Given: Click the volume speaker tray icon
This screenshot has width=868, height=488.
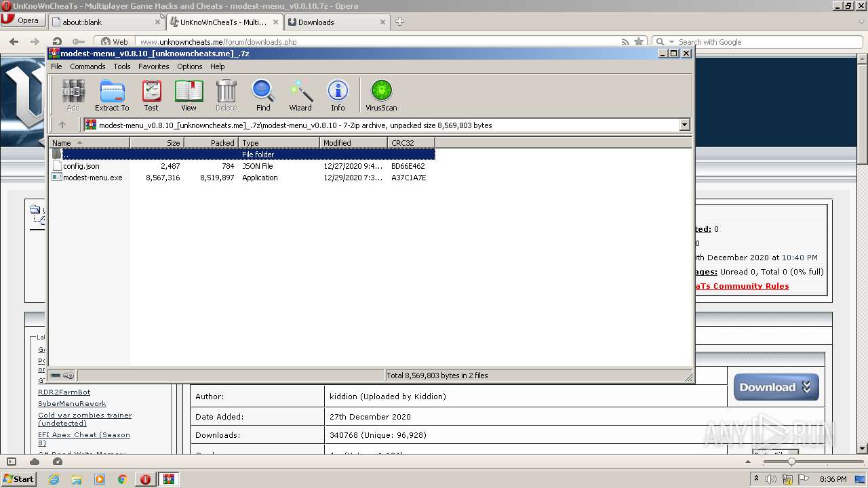Looking at the screenshot, I should [x=770, y=479].
